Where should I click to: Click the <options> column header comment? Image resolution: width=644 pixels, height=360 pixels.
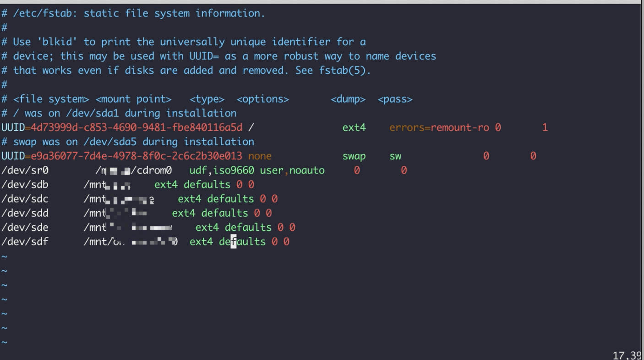(x=263, y=99)
